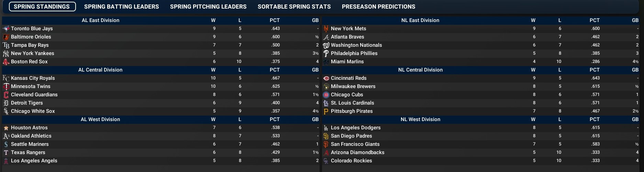This screenshot has width=644, height=172.
Task: Click the San Diego Padres logo icon
Action: (x=326, y=136)
